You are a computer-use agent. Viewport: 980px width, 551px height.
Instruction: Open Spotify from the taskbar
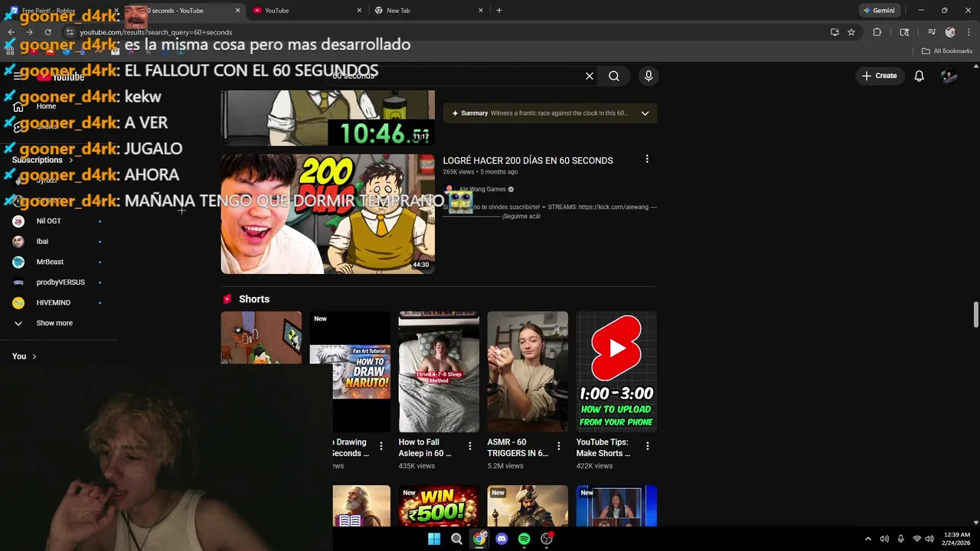[524, 539]
